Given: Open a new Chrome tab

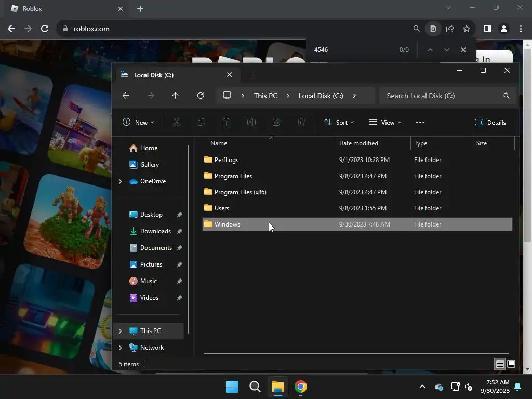Looking at the screenshot, I should (140, 9).
